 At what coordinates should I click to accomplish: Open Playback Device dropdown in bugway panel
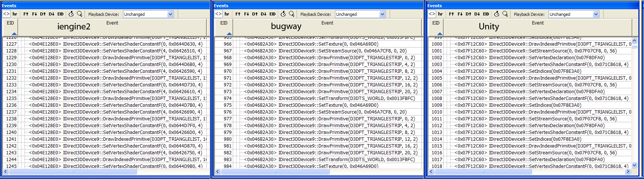click(x=382, y=14)
